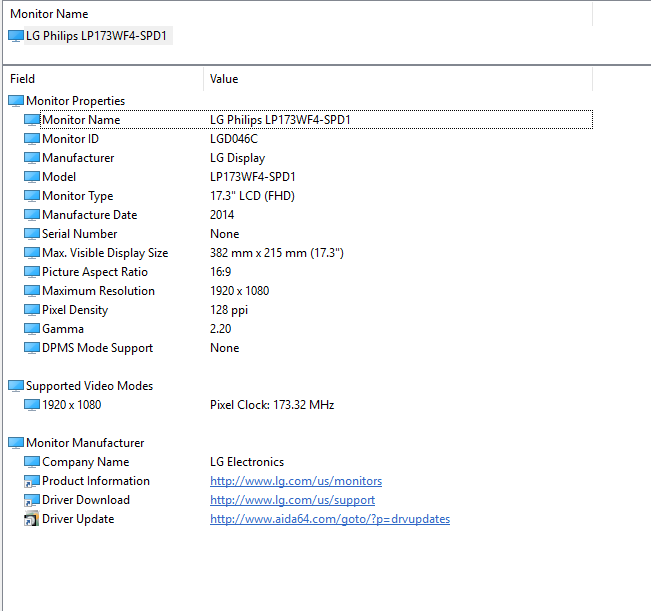651x611 pixels.
Task: Select the Manufacture Date field
Action: pos(90,215)
